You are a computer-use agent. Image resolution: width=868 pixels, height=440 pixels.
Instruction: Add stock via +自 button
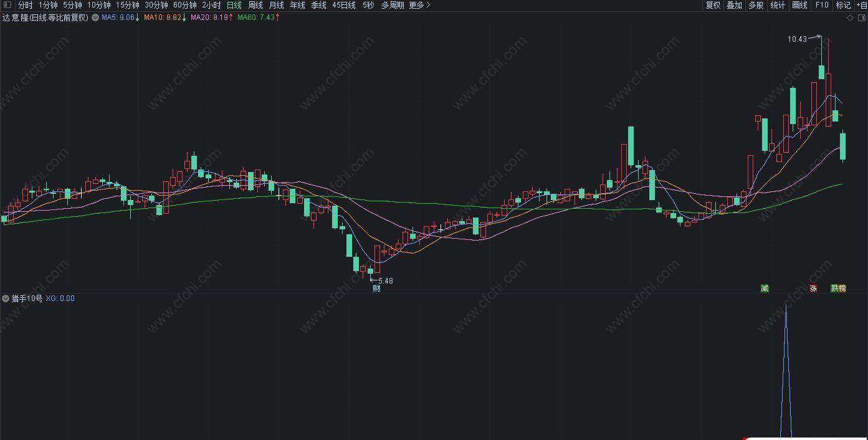[x=861, y=5]
